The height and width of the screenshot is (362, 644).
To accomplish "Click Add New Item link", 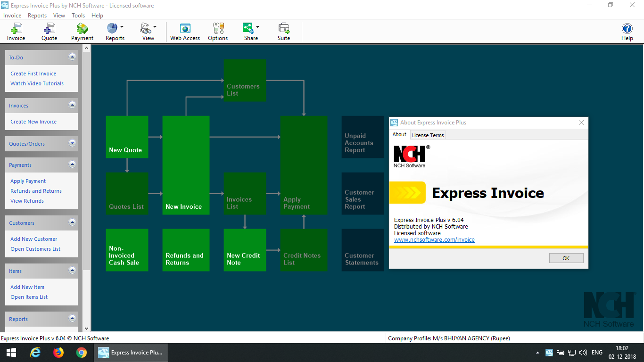I will click(x=27, y=287).
